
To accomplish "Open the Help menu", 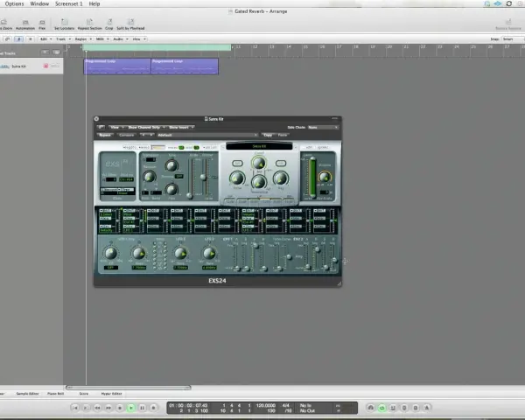I will point(94,3).
